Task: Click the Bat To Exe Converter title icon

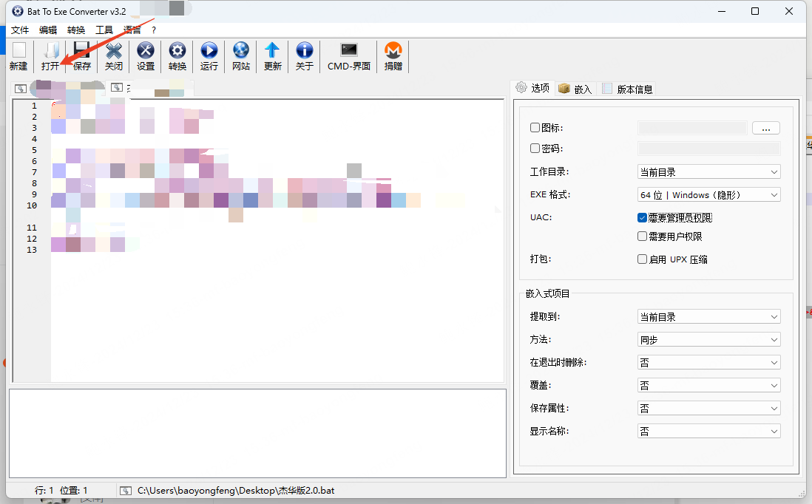Action: pos(18,11)
